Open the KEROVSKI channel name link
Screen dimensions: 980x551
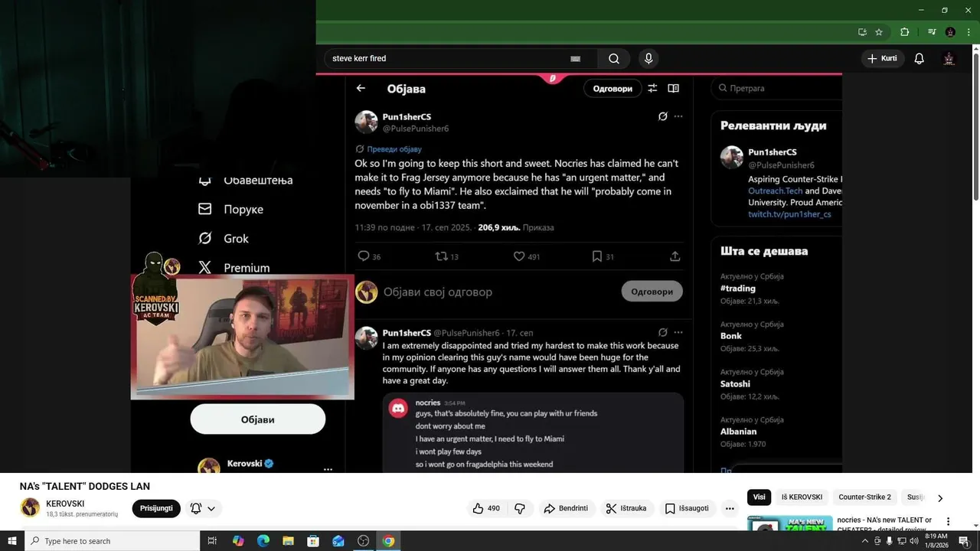(x=65, y=504)
